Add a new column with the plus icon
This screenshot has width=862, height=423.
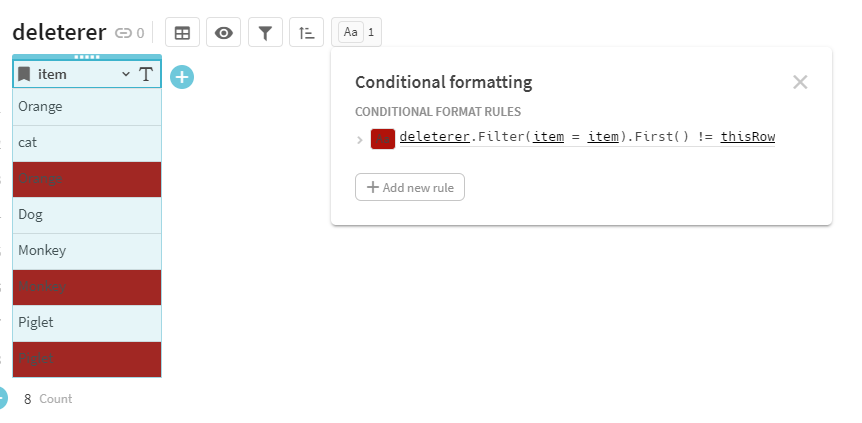tap(181, 76)
